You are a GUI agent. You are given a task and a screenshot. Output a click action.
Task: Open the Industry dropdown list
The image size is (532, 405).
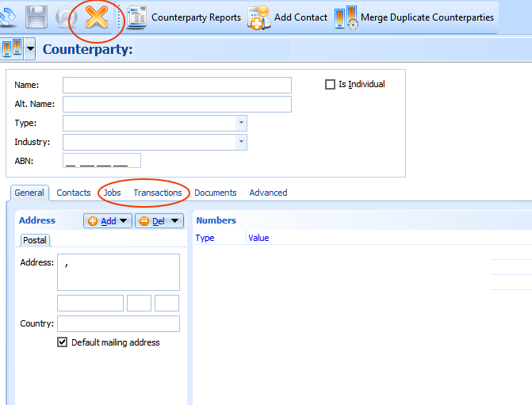(x=240, y=142)
